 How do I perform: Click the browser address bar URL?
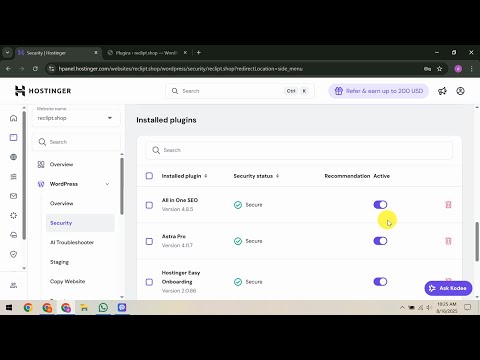[x=181, y=69]
